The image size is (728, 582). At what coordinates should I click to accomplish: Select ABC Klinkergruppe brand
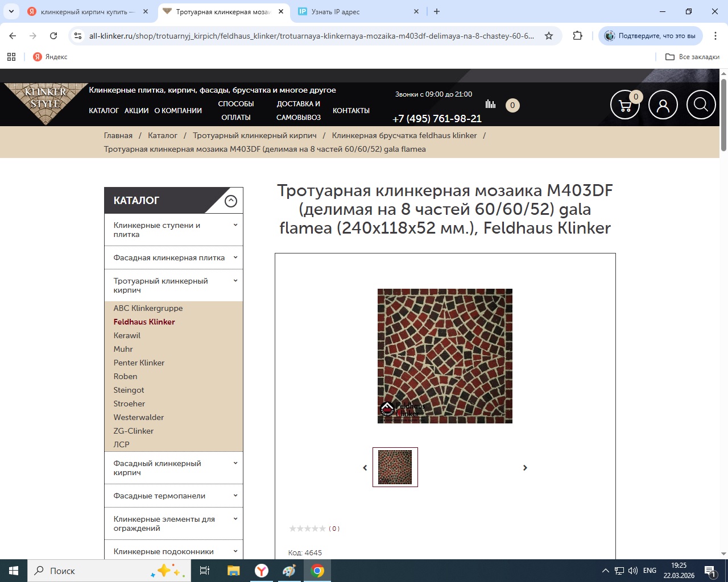pos(148,308)
